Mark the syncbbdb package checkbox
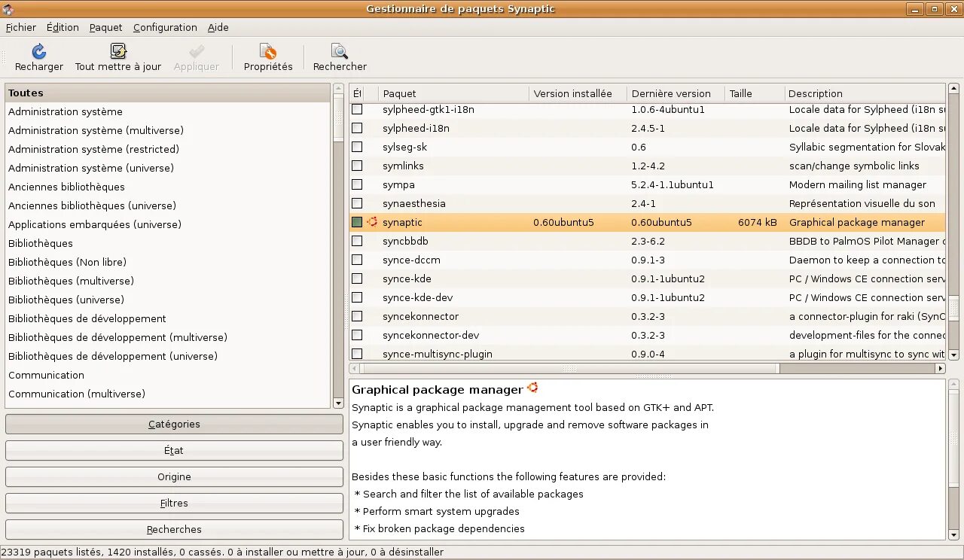 (357, 241)
